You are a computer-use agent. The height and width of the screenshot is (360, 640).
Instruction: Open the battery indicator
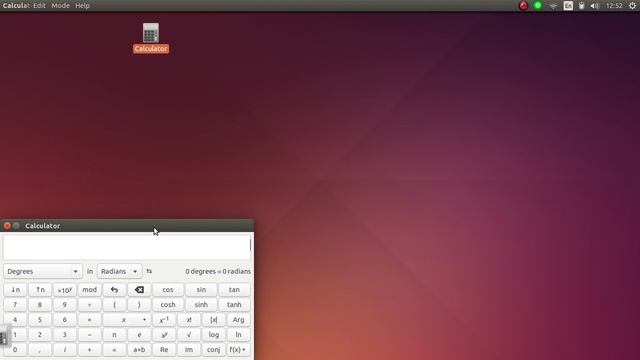[582, 6]
